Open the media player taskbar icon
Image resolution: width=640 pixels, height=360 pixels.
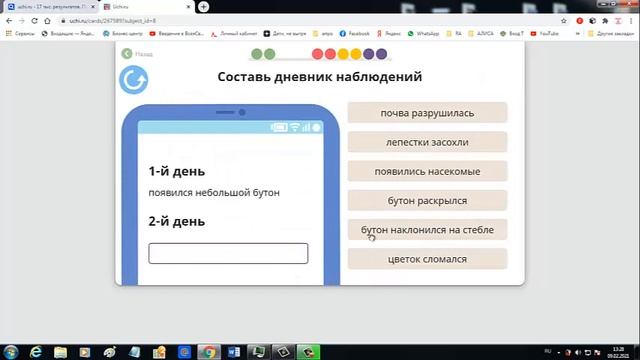tap(84, 352)
